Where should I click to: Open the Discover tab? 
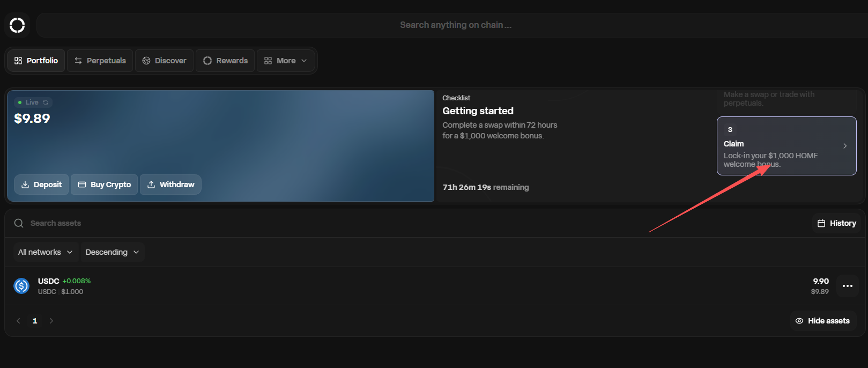coord(164,61)
